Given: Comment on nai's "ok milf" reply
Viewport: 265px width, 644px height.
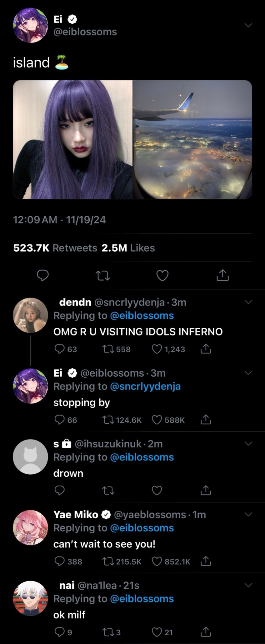Looking at the screenshot, I should 59,632.
